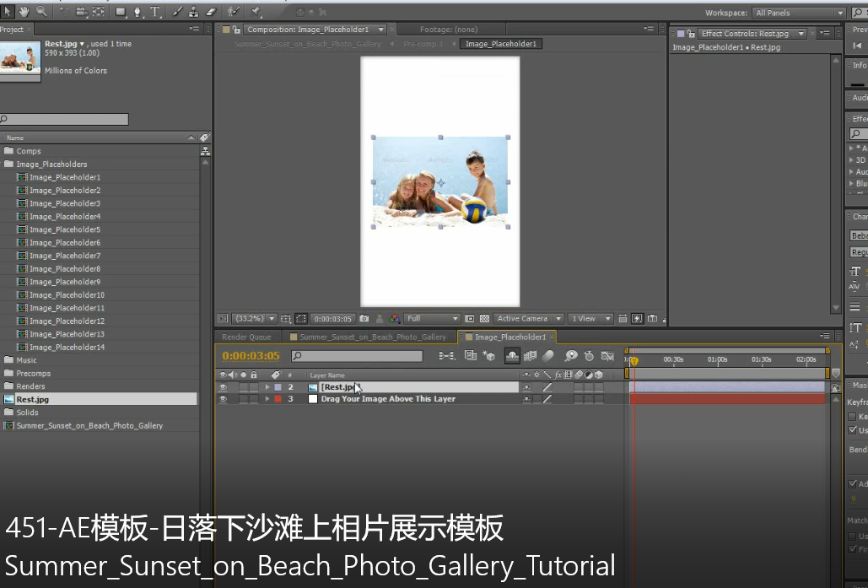Select the Hand tool

pos(23,12)
